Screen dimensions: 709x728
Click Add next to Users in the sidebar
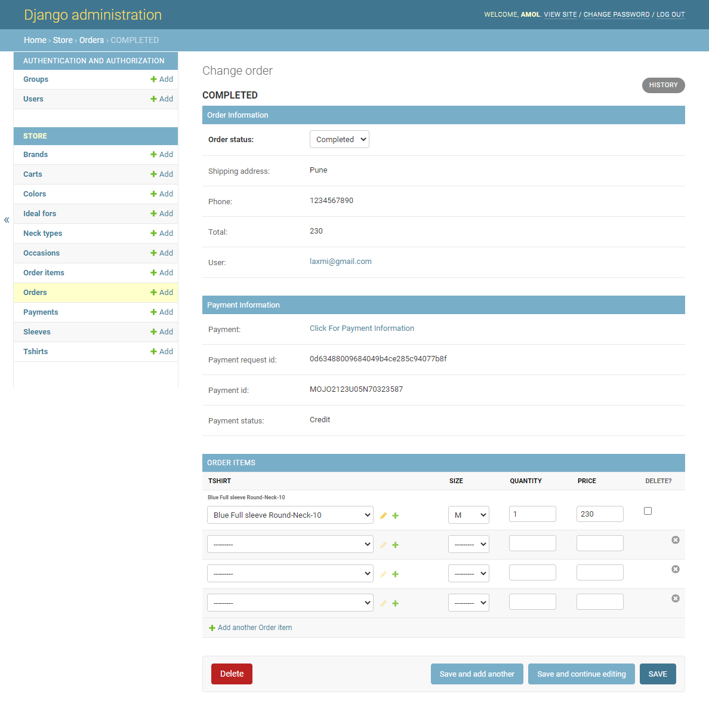click(x=162, y=99)
